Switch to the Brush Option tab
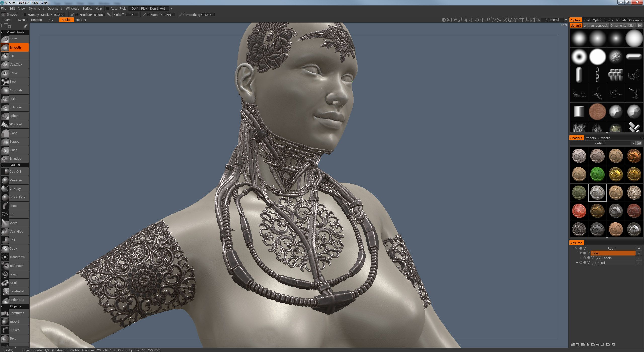The image size is (644, 352). [x=592, y=20]
